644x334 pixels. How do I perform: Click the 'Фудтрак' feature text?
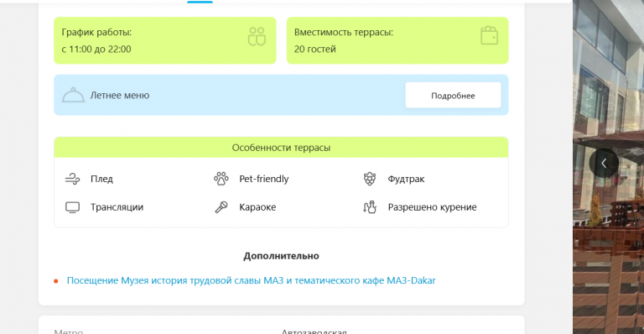406,179
